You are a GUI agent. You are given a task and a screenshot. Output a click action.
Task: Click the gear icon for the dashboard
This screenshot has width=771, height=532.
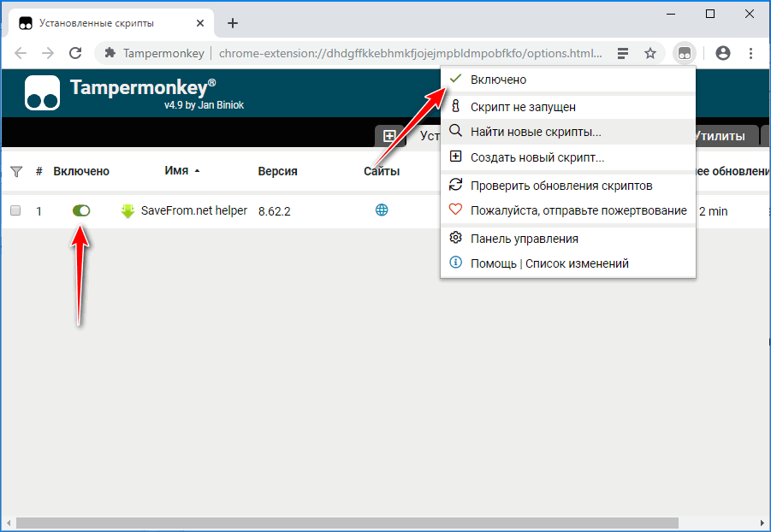(456, 238)
